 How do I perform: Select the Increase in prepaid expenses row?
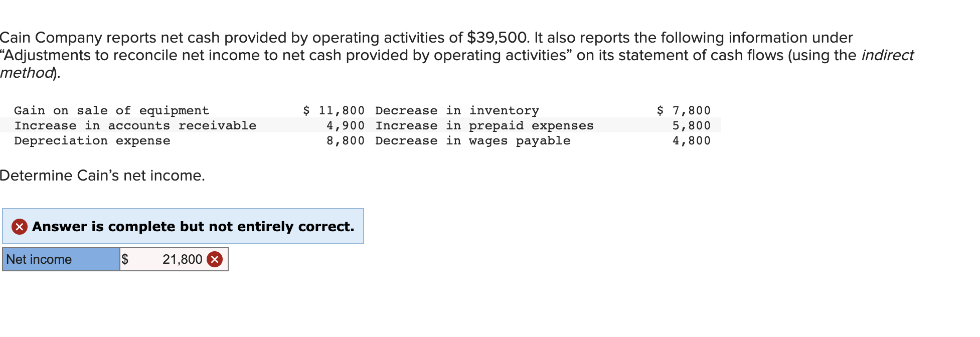point(484,125)
